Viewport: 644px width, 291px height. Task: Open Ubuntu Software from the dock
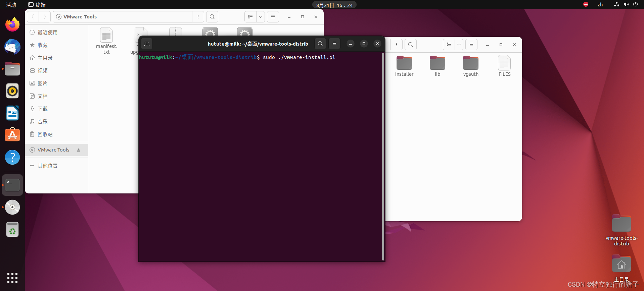(12, 135)
